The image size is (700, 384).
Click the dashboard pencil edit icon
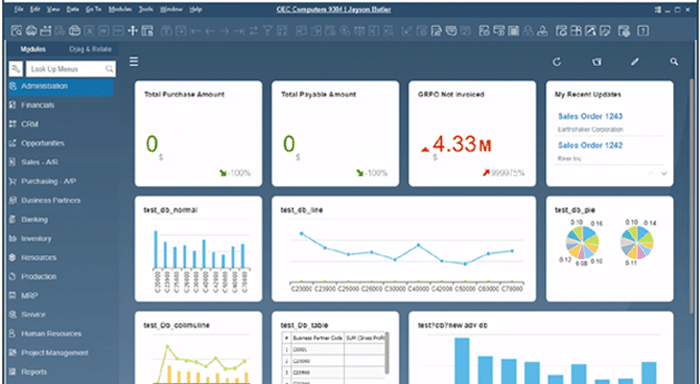tap(635, 62)
